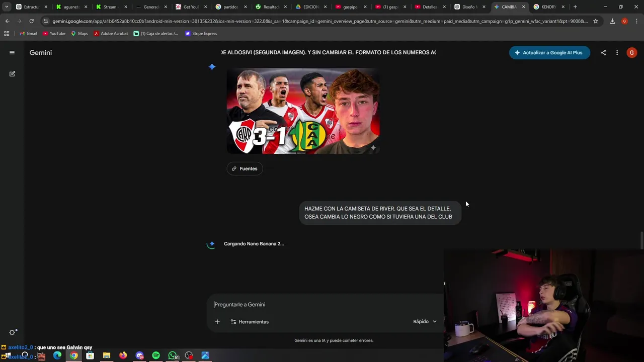Share this conversation via the share icon
644x362 pixels.
[x=603, y=52]
